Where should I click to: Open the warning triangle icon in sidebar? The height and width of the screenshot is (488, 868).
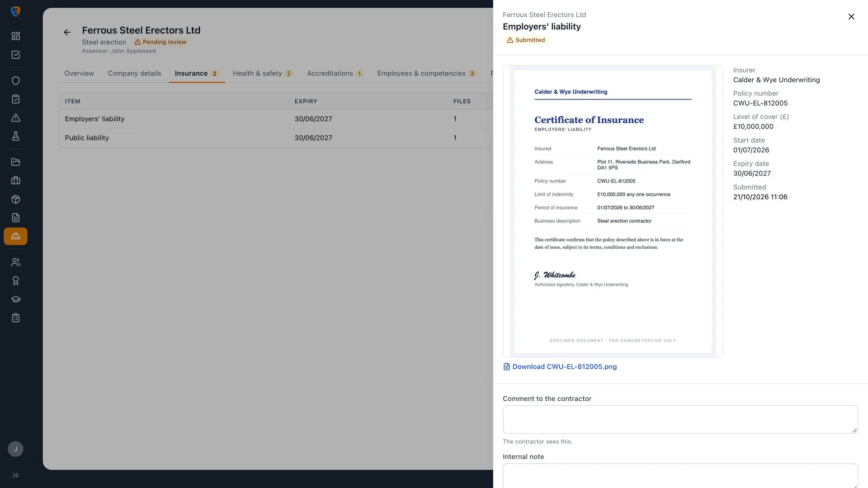(15, 118)
